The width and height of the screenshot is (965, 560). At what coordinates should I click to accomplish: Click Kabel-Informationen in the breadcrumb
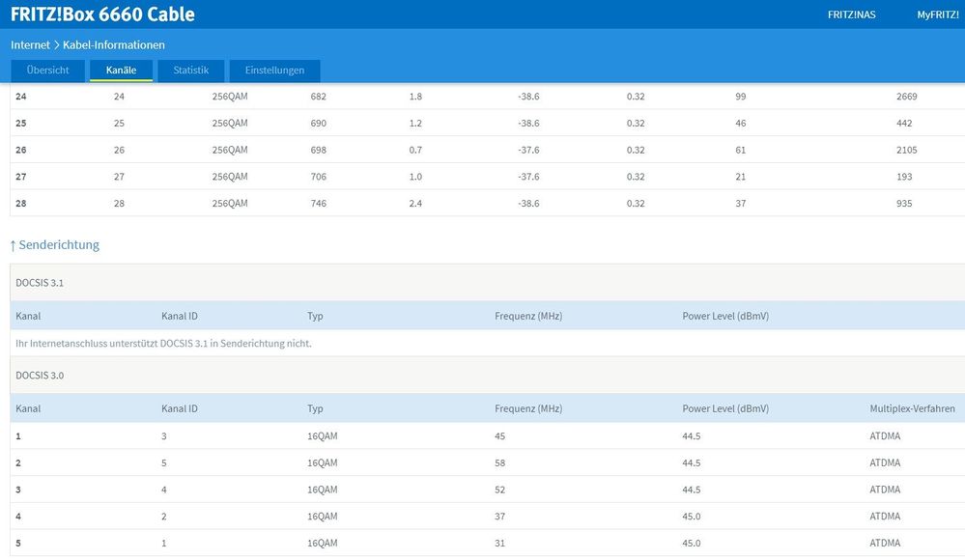114,45
